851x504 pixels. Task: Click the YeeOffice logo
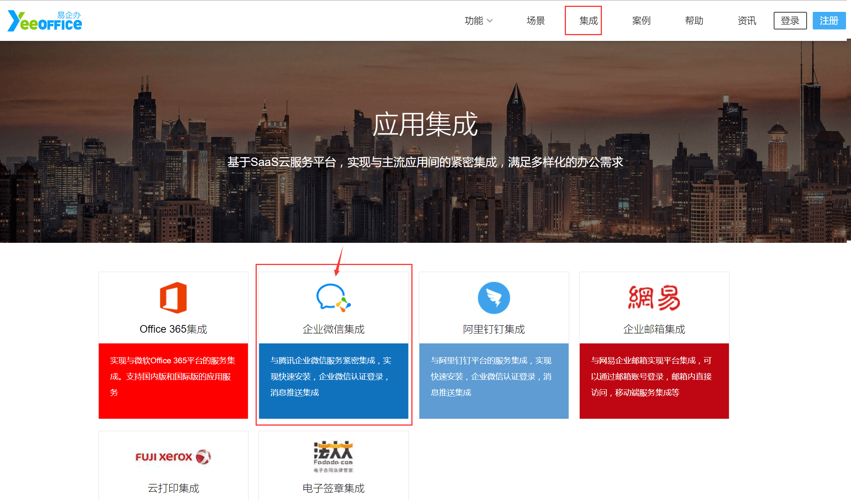[45, 21]
